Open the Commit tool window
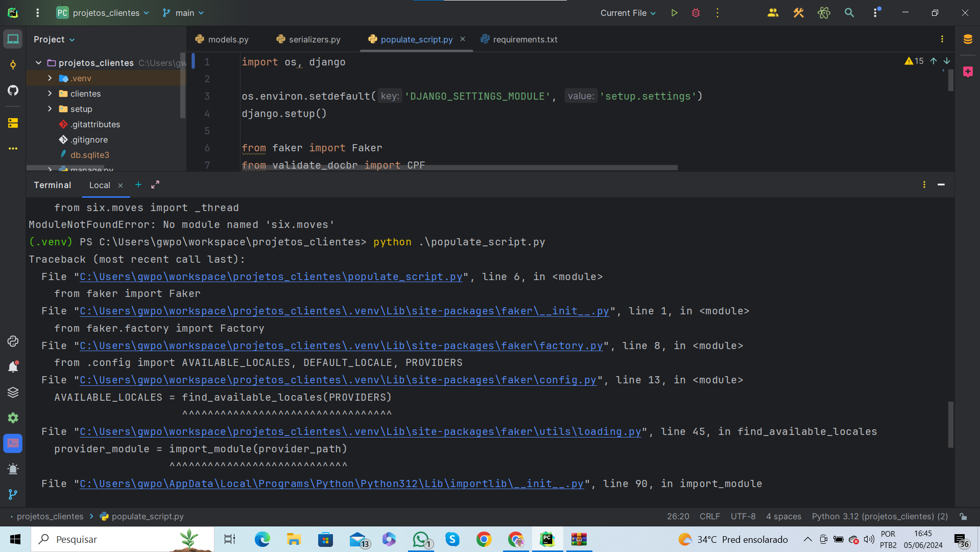Viewport: 980px width, 552px height. pos(13,65)
